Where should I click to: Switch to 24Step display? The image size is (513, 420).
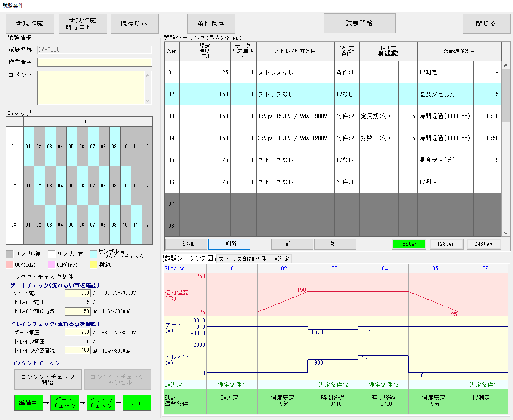484,244
